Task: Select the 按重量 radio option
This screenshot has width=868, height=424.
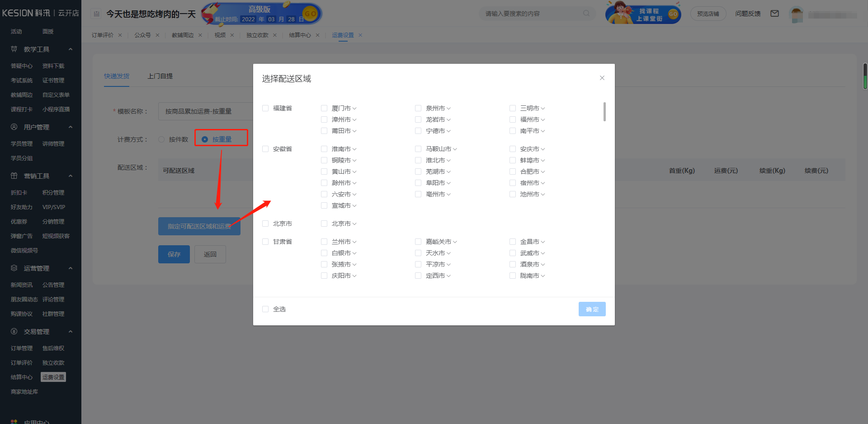Action: coord(205,139)
